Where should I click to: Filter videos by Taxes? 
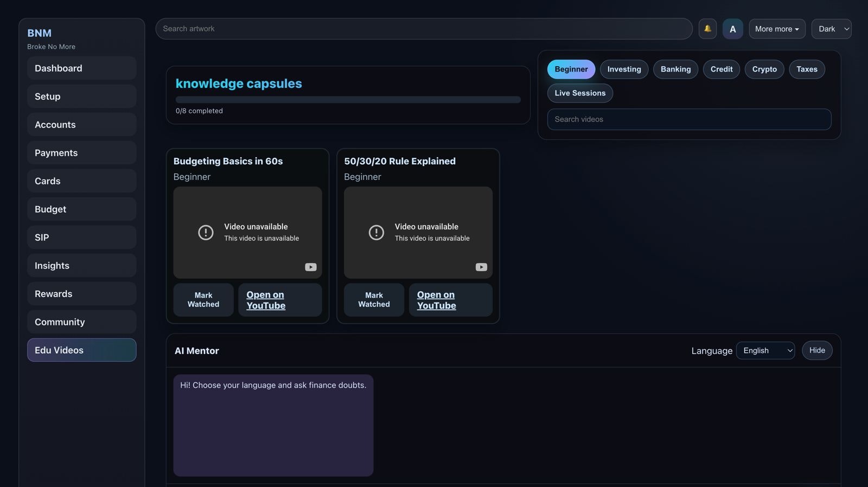[807, 69]
